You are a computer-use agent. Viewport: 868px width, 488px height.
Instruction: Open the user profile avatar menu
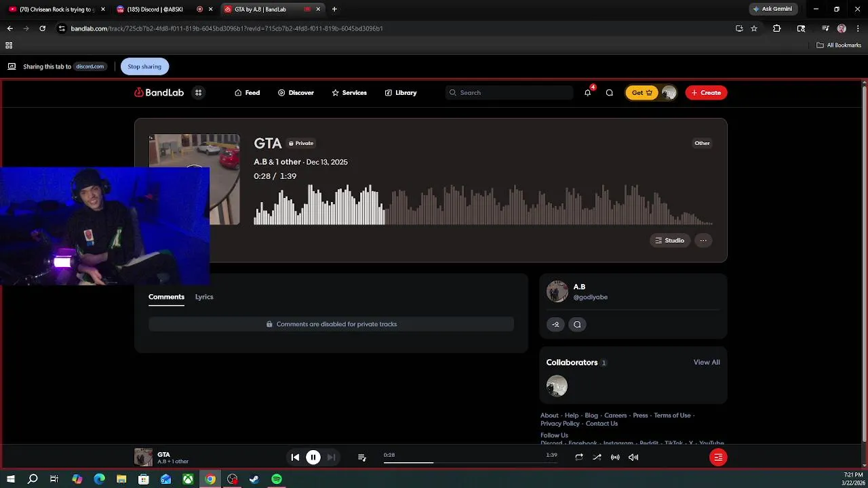click(x=669, y=93)
